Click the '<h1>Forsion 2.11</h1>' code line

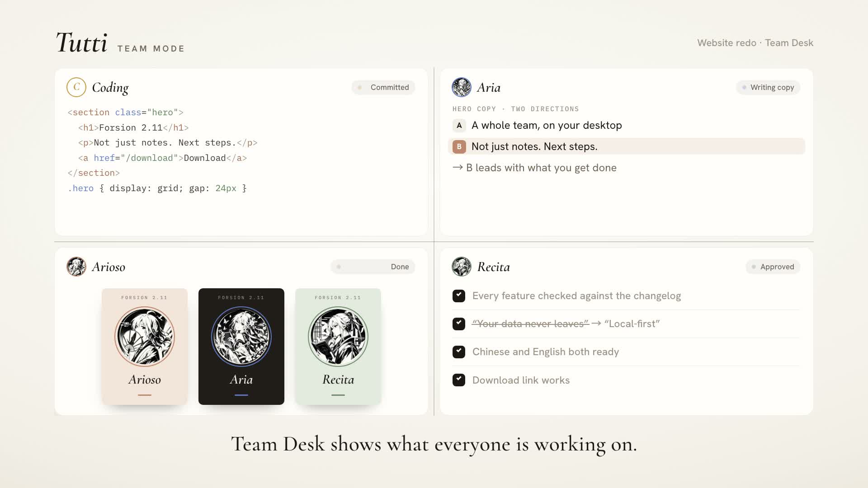point(133,127)
